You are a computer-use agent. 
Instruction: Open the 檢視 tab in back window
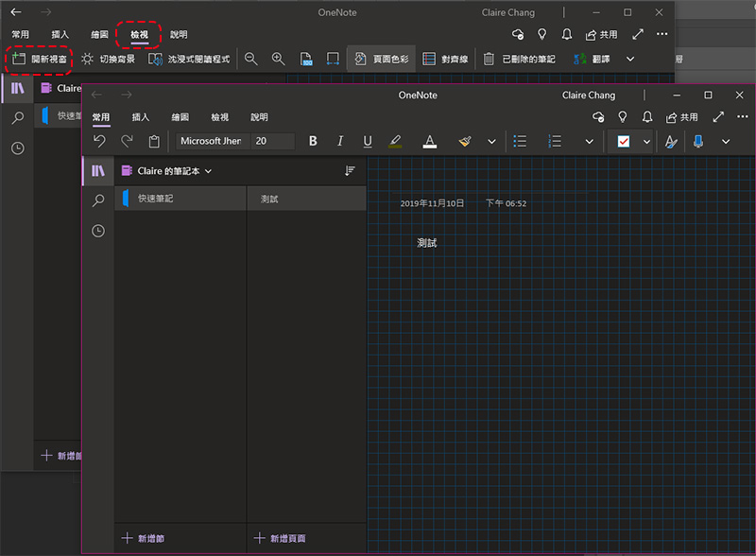(x=139, y=35)
